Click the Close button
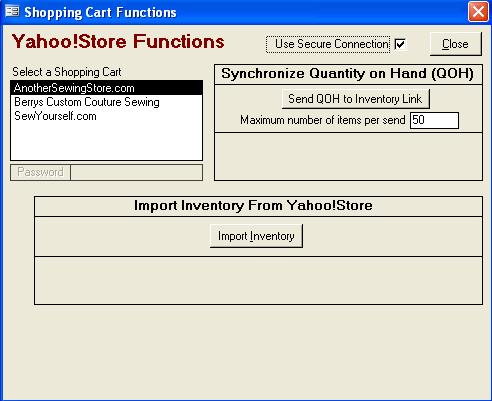The width and height of the screenshot is (492, 401). pos(456,44)
